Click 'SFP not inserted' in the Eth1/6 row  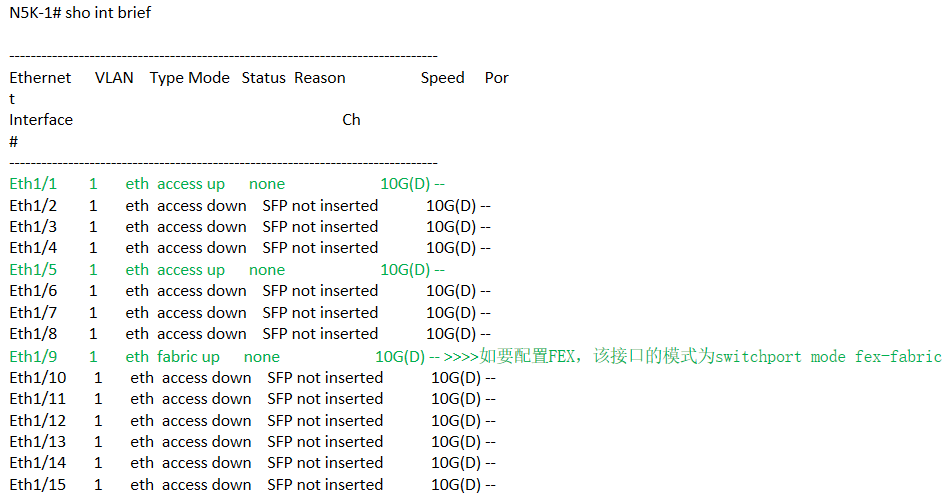click(x=320, y=291)
